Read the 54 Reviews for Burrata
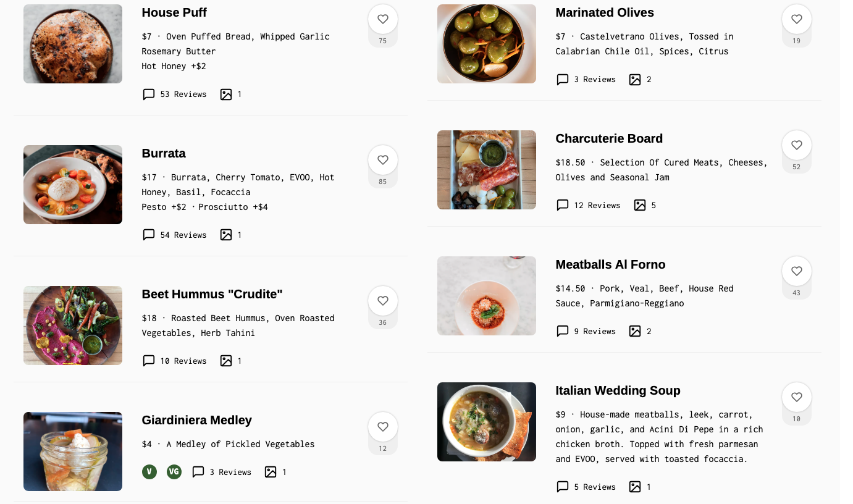Screen dimensions: 853x504 183,235
